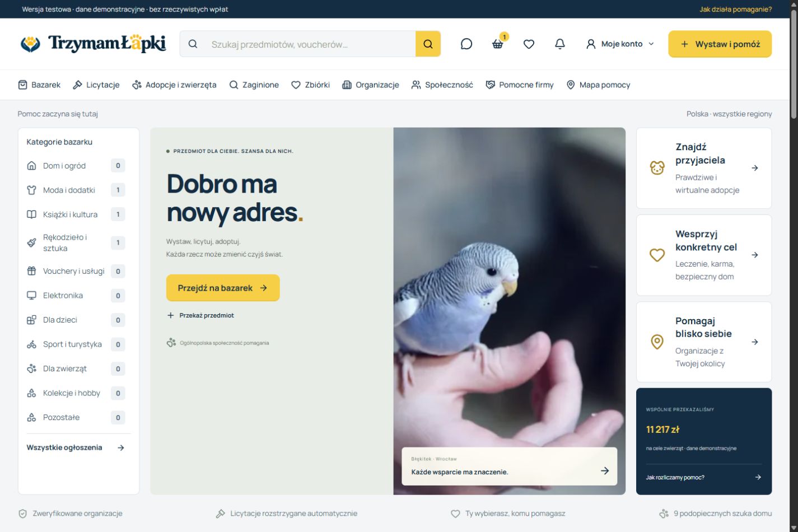Open the Wesprzyj konkretny cel card arrow

[x=755, y=255]
